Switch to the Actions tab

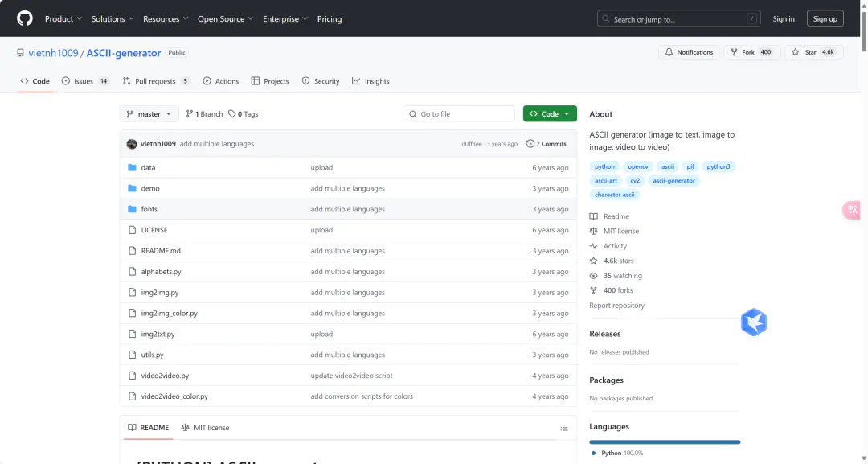(x=221, y=81)
